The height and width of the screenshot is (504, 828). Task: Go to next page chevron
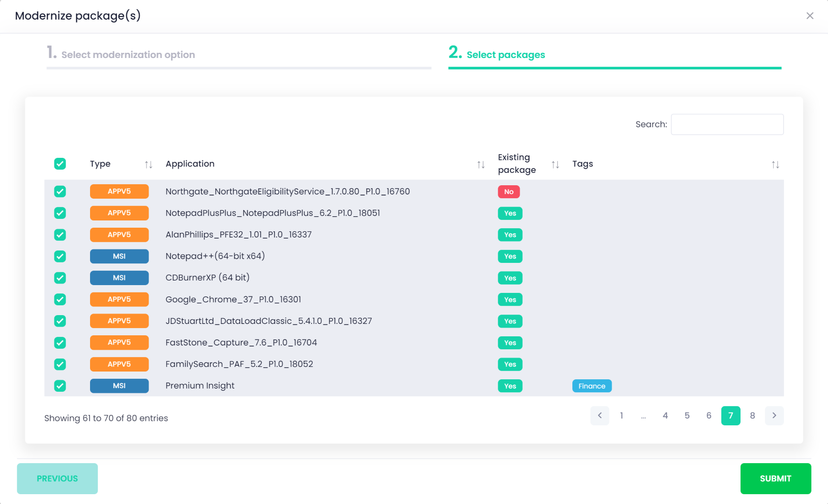click(x=774, y=416)
